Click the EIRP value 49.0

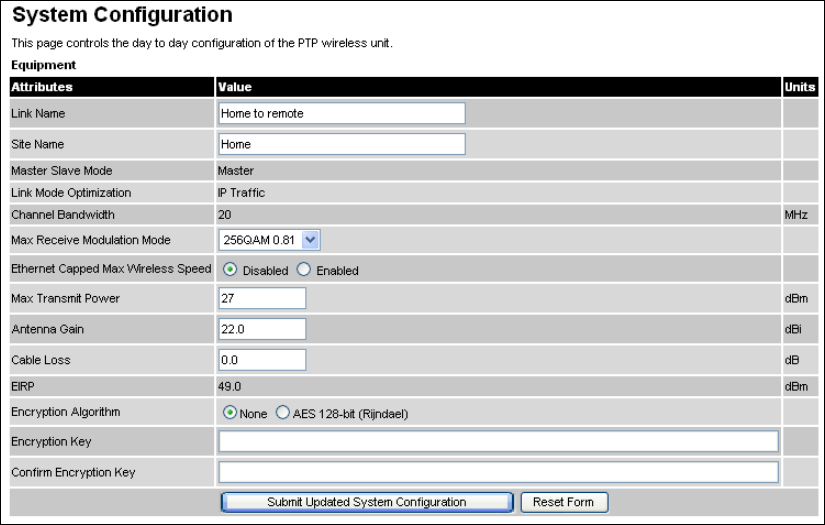pos(229,387)
